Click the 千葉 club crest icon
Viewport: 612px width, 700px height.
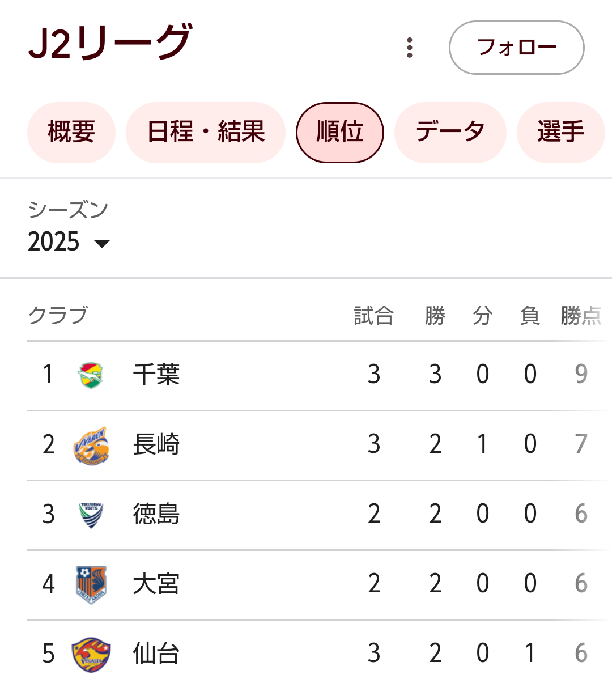[x=91, y=375]
